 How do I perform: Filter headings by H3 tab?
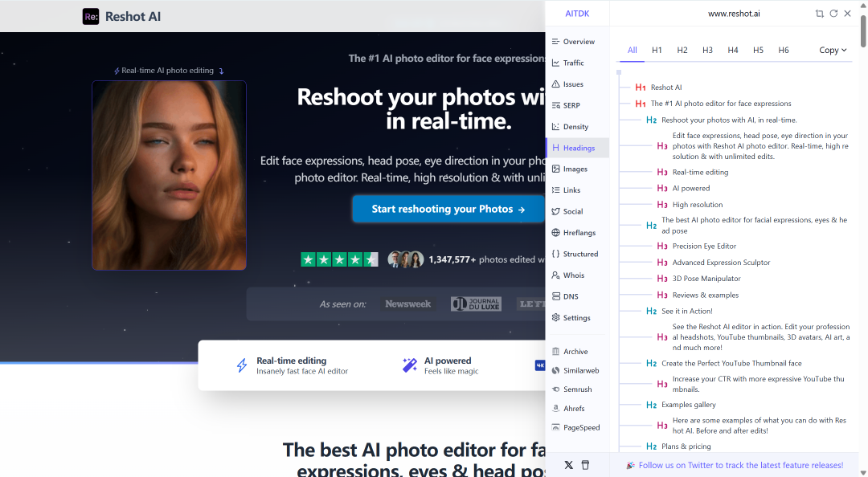point(707,50)
